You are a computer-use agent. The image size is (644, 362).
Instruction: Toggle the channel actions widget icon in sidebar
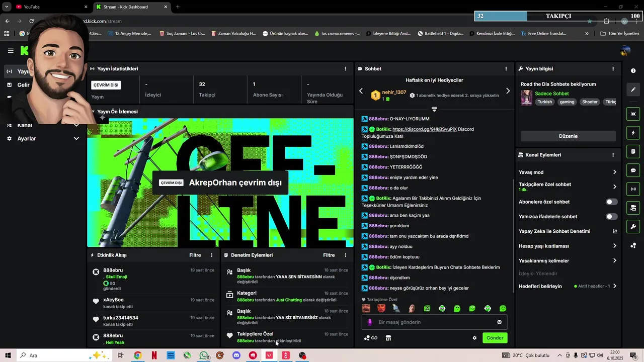[633, 208]
